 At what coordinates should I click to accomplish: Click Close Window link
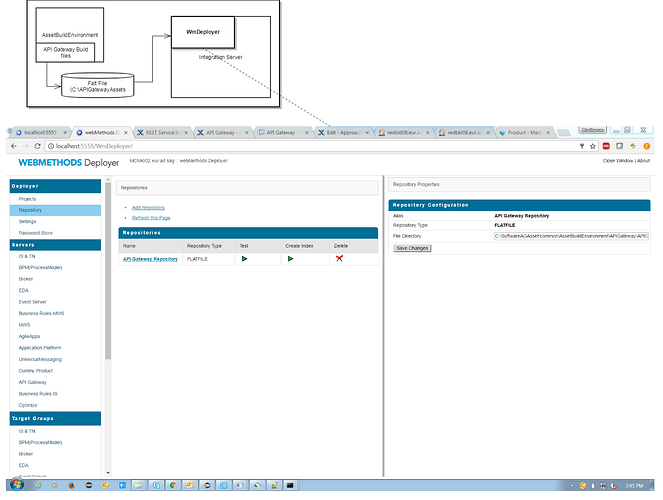(x=618, y=161)
